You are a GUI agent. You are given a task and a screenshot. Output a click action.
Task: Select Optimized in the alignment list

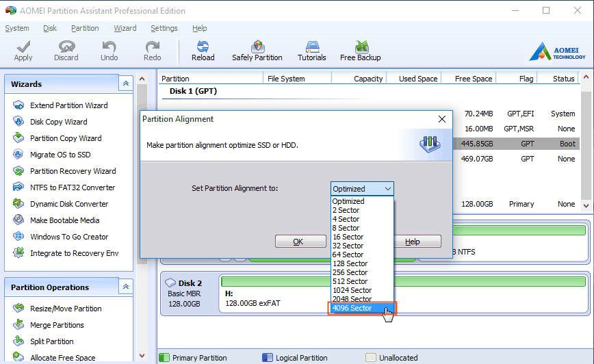(x=362, y=201)
